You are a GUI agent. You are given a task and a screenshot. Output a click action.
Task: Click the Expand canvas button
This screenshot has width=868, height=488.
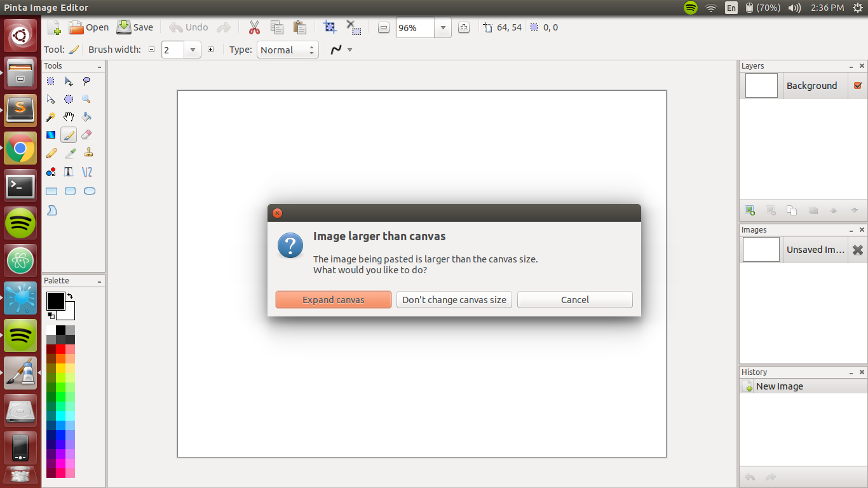333,300
